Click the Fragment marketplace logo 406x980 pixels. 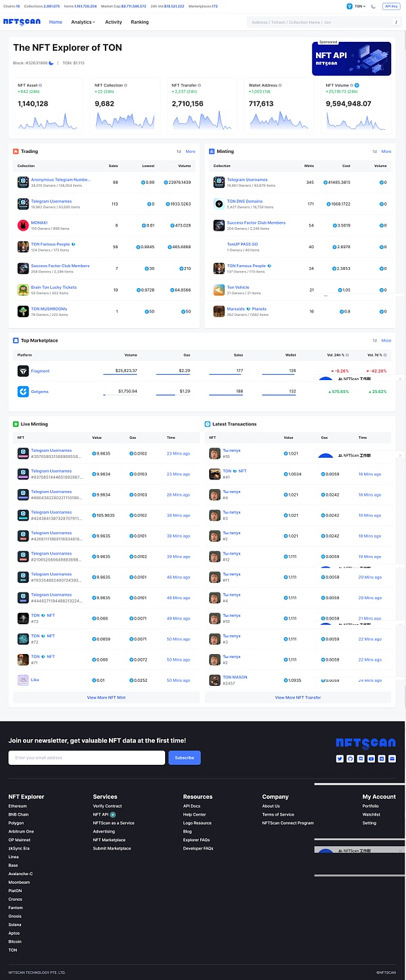[23, 371]
